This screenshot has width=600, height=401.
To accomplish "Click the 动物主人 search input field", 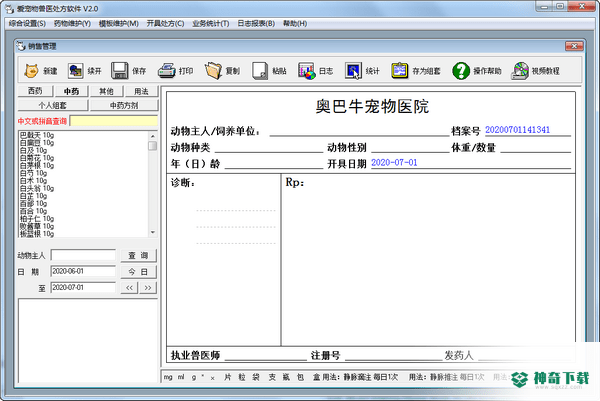I will click(83, 255).
